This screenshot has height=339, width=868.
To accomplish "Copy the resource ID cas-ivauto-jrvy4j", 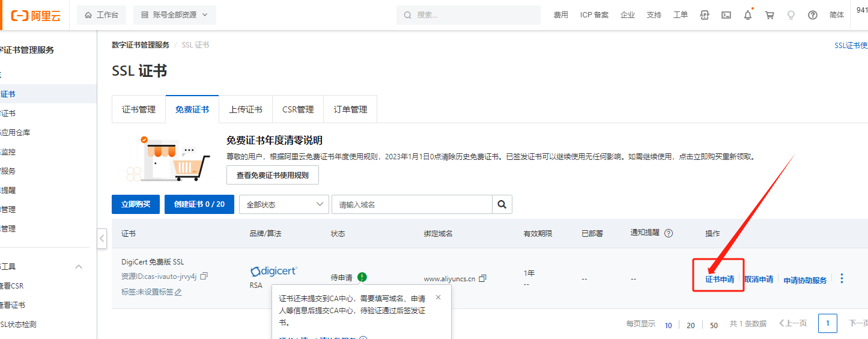I will pos(204,276).
